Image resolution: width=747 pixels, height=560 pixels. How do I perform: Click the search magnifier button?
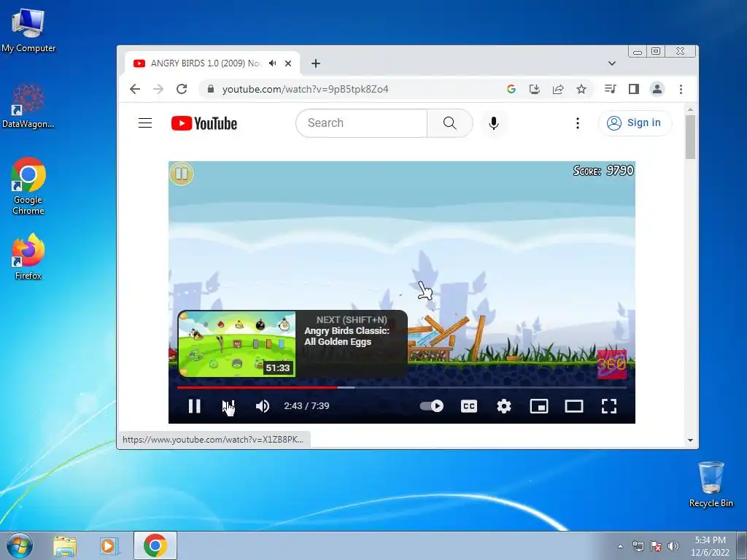(449, 122)
